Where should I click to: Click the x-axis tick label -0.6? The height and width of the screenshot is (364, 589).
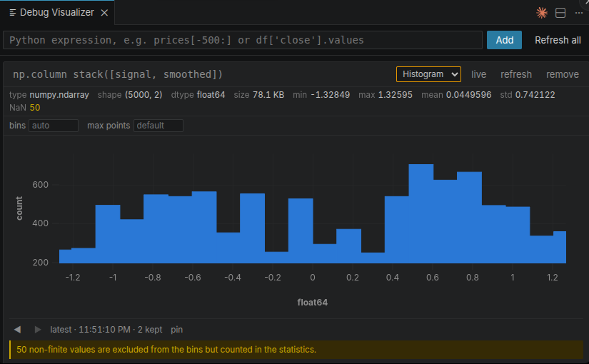192,278
